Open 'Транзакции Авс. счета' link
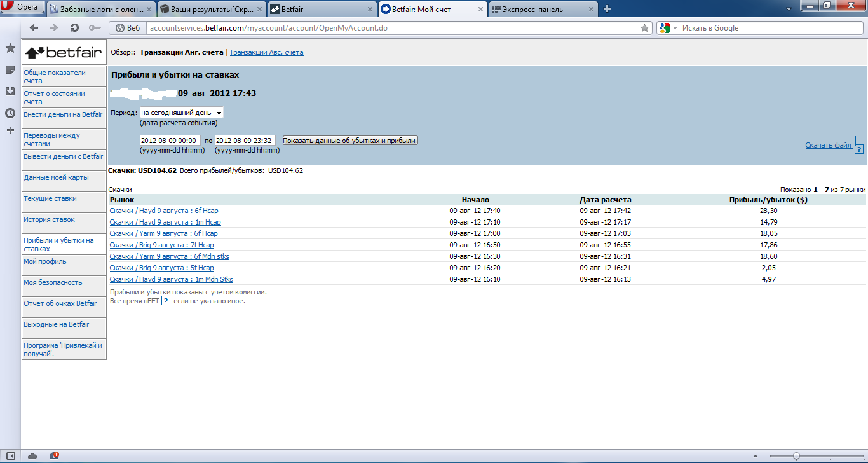Viewport: 868px width, 463px height. (266, 52)
